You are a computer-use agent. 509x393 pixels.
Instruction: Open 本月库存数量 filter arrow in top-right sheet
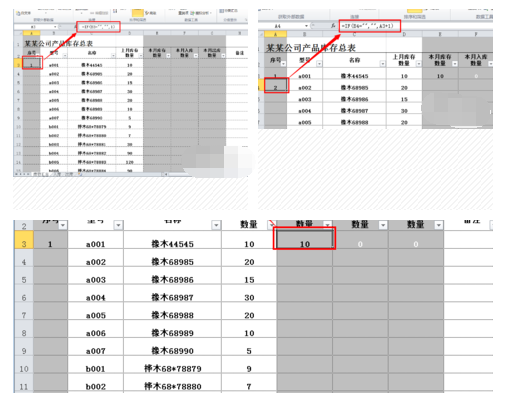point(455,63)
